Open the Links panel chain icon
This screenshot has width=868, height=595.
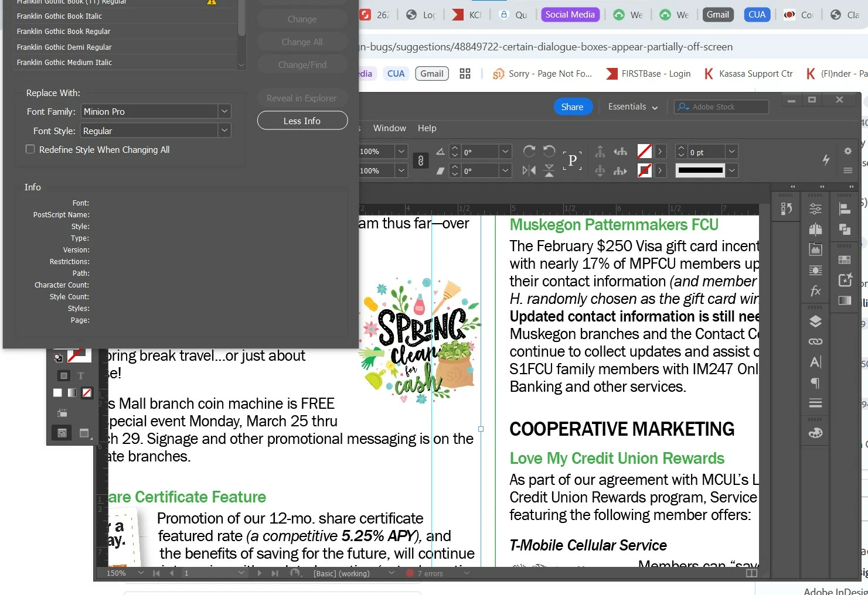pos(815,341)
